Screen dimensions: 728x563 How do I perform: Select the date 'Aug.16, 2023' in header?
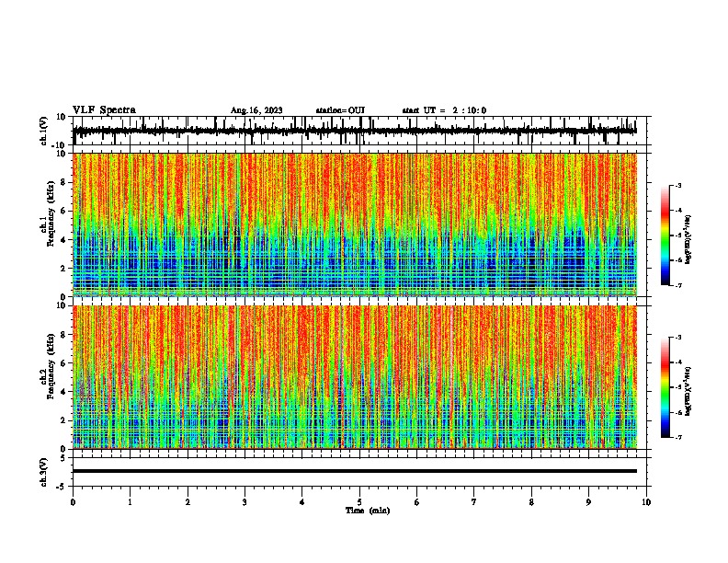[256, 110]
